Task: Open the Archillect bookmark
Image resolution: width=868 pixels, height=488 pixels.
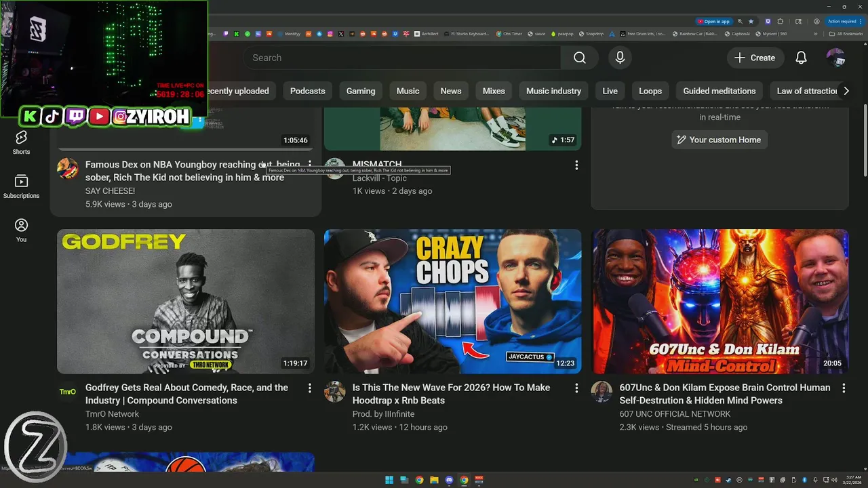Action: tap(427, 33)
